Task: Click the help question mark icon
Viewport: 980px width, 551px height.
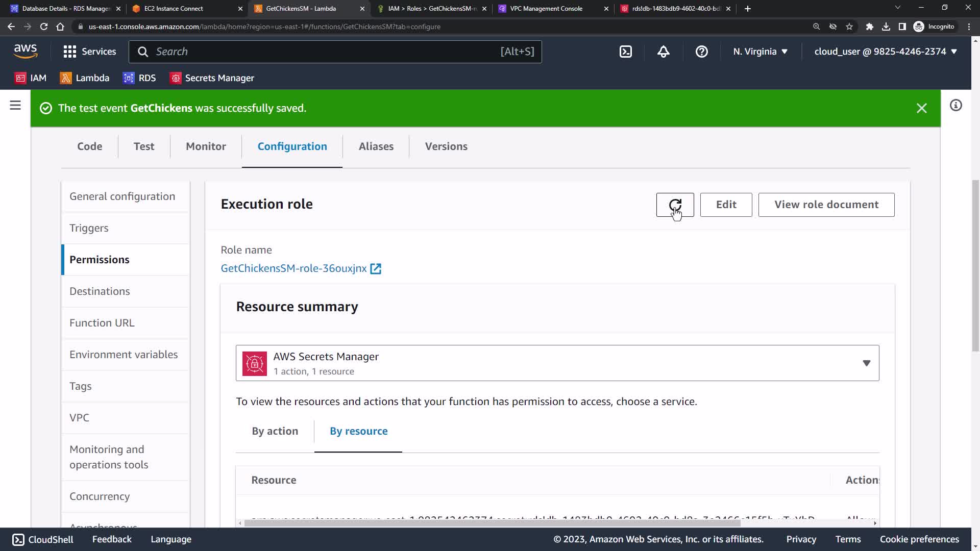Action: [x=701, y=52]
